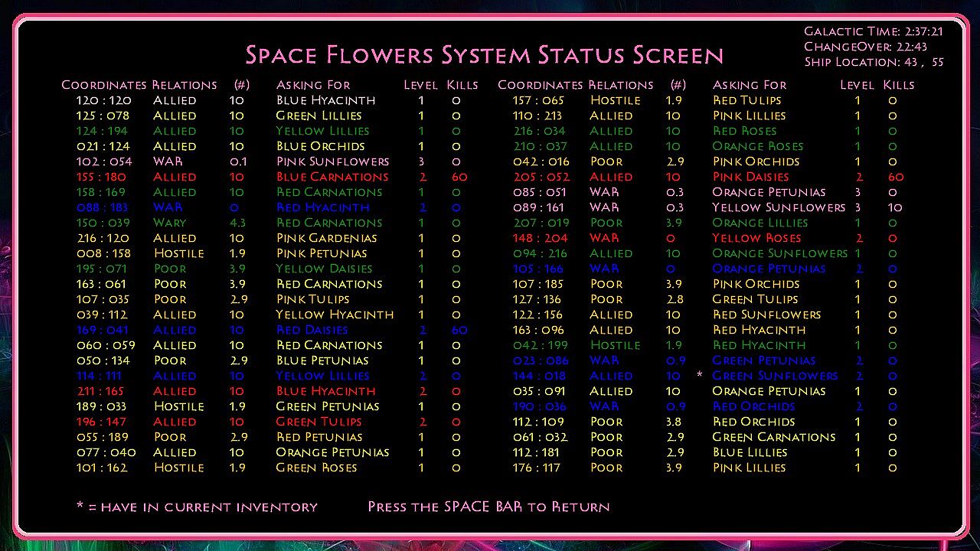The height and width of the screenshot is (551, 980).
Task: Click the Pink Tulips entry
Action: (312, 299)
